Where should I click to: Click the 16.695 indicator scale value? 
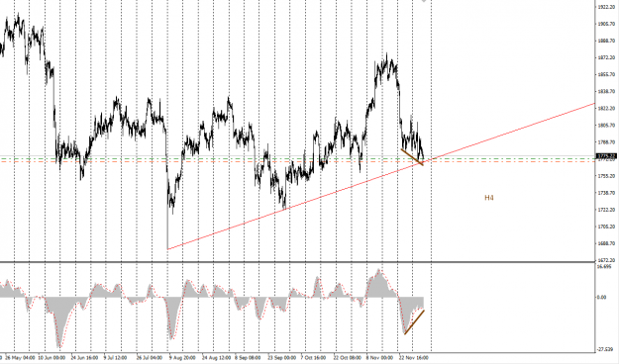point(604,267)
